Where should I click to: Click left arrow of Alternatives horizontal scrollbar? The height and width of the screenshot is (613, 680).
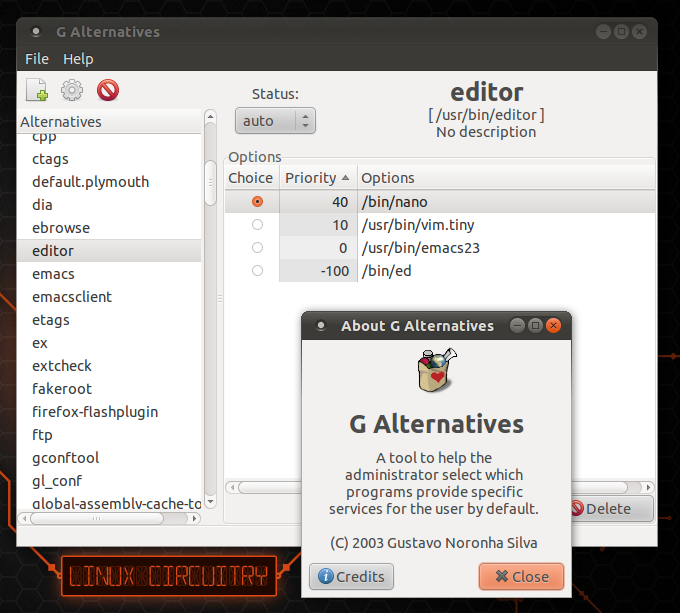pyautogui.click(x=24, y=518)
